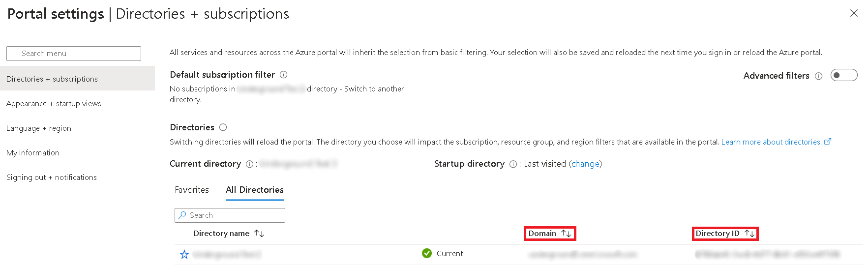Click the info icon beside Advanced filters
The width and height of the screenshot is (868, 266).
pos(818,76)
